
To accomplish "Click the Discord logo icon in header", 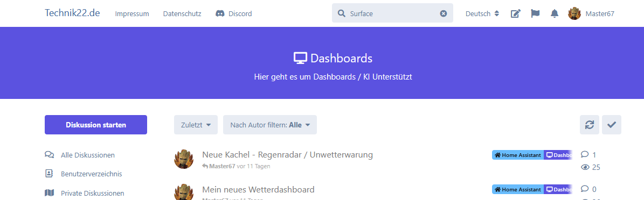I will 220,13.
